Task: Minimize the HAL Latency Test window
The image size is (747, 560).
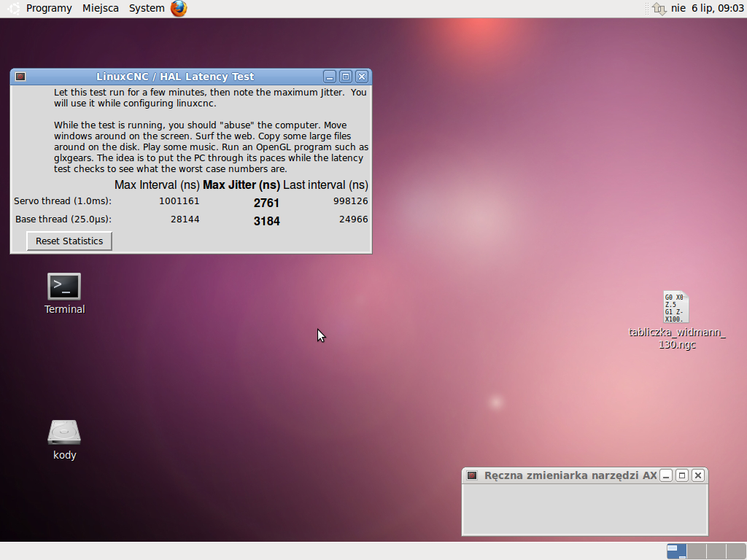Action: click(x=330, y=77)
